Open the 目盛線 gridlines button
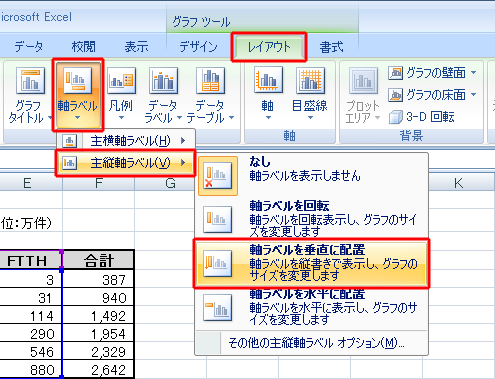The width and height of the screenshot is (495, 379). point(310,95)
